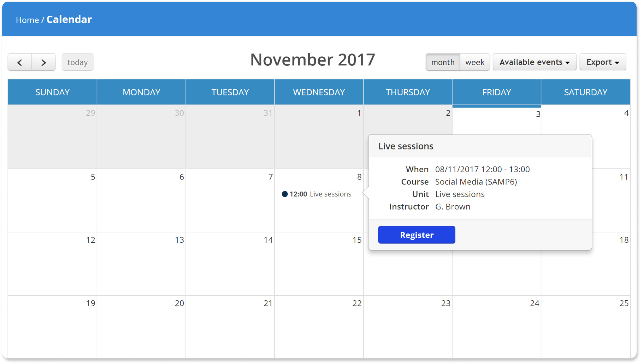641x364 pixels.
Task: Switch to Month view
Action: [442, 61]
